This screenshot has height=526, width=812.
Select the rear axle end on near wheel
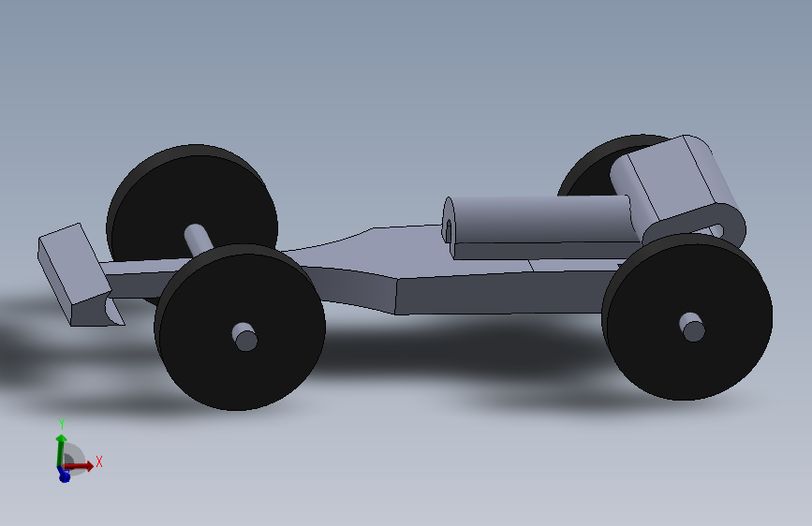(x=692, y=328)
